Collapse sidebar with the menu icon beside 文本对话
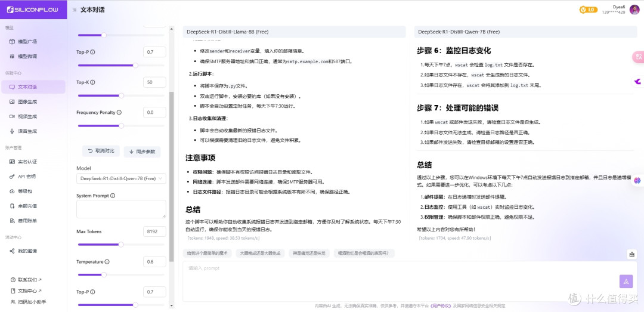The height and width of the screenshot is (312, 644). [75, 10]
